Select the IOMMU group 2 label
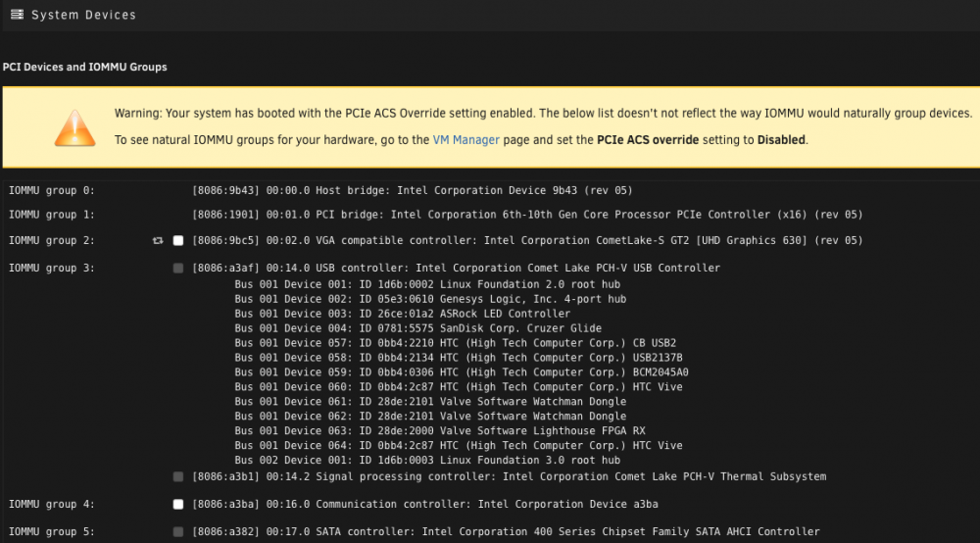980x543 pixels. (51, 240)
